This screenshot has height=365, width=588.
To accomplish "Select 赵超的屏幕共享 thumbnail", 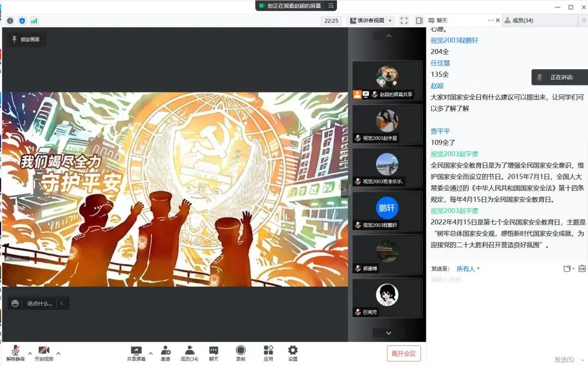I will [x=388, y=80].
